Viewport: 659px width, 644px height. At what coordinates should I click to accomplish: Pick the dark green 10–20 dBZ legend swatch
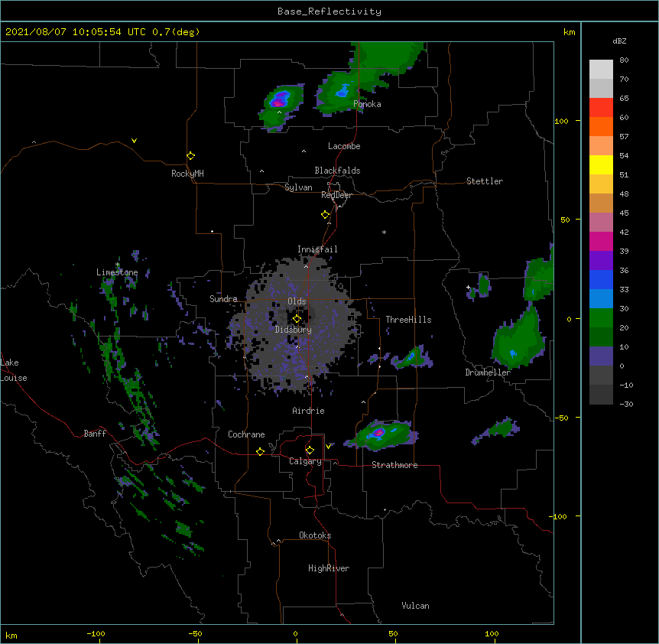click(601, 337)
